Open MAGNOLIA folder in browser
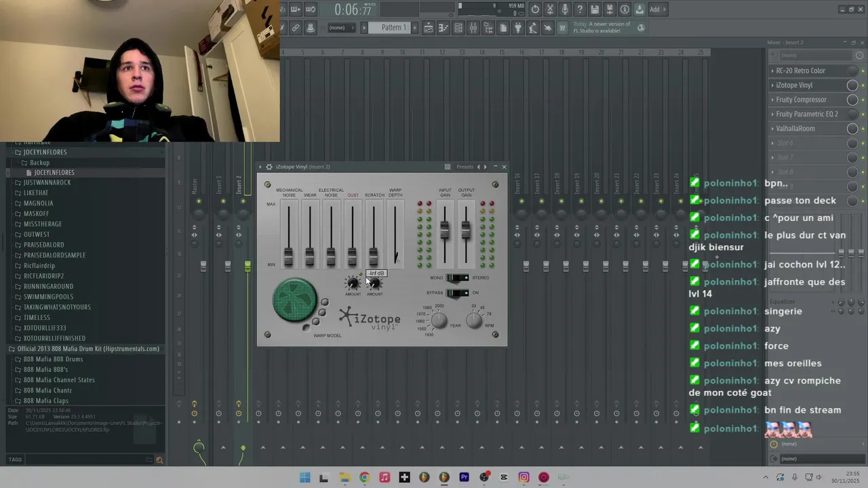This screenshot has height=488, width=868. pyautogui.click(x=38, y=203)
